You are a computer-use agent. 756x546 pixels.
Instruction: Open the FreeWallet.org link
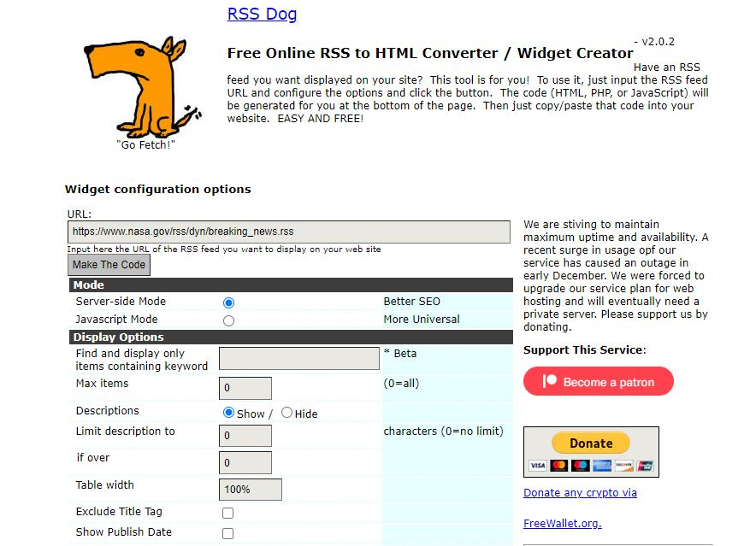click(x=562, y=523)
